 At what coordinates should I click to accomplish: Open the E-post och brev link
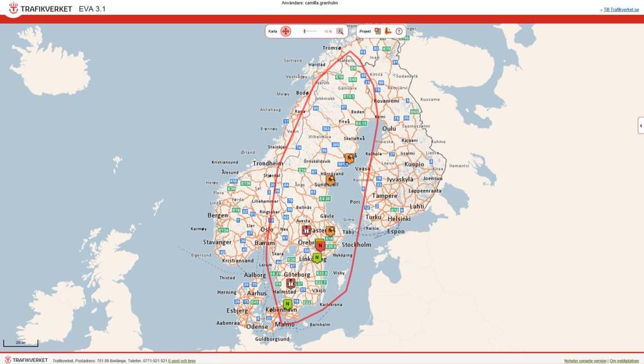click(x=182, y=361)
